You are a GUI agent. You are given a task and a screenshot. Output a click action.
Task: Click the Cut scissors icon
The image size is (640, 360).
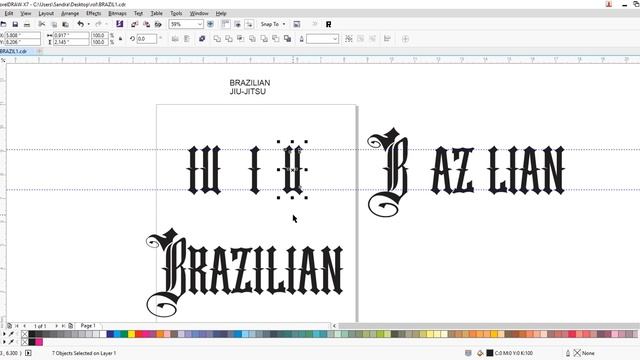point(42,24)
